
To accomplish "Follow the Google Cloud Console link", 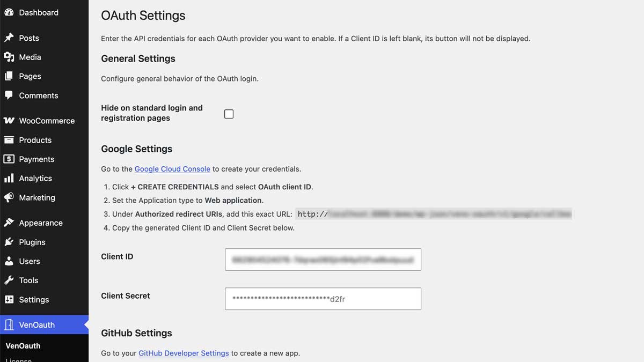I will click(172, 169).
